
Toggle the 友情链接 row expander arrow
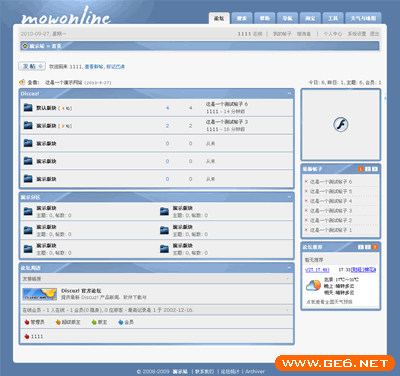click(288, 278)
